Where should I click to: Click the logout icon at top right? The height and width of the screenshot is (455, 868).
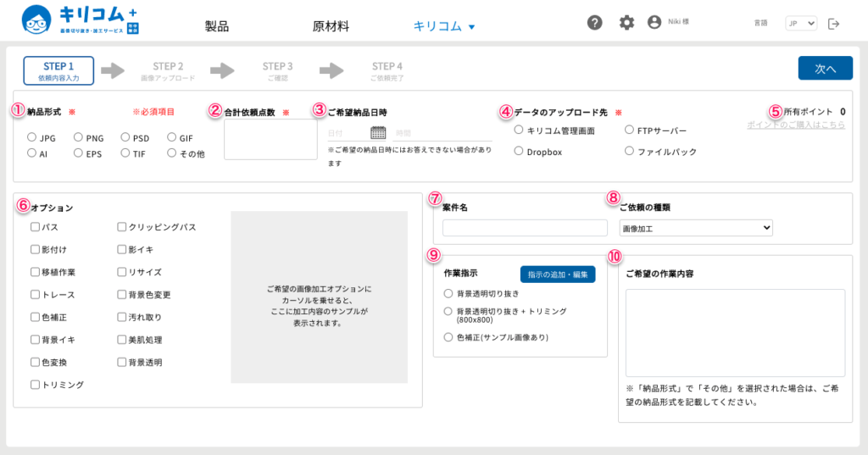click(834, 24)
